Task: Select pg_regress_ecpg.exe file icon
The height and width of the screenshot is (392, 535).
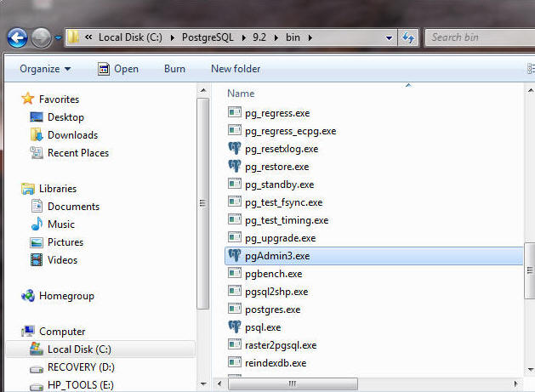Action: pyautogui.click(x=235, y=129)
